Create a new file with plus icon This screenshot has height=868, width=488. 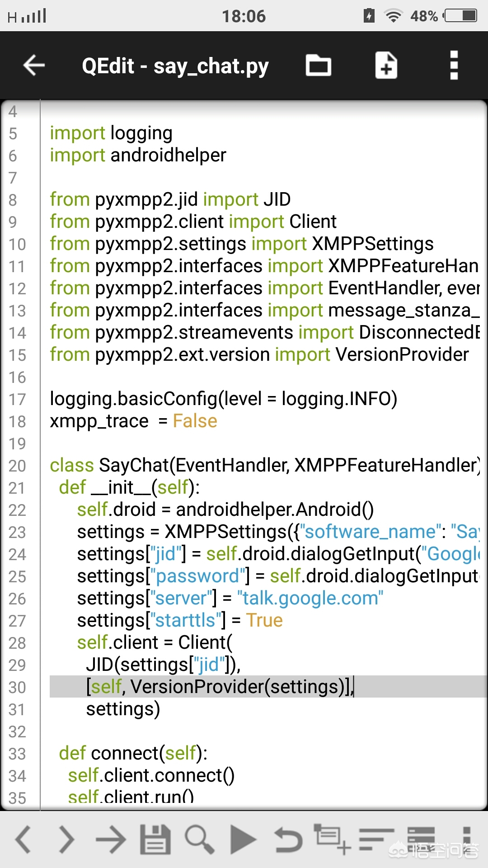[386, 66]
